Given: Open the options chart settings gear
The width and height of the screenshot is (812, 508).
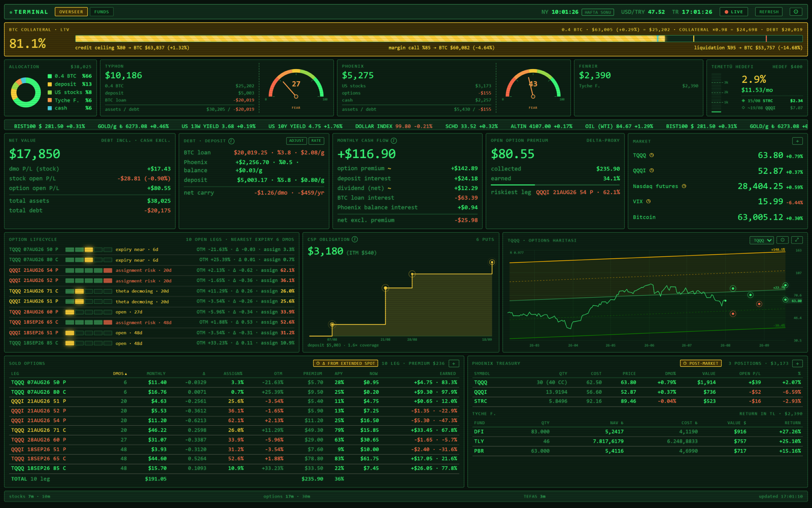Looking at the screenshot, I should pos(783,240).
